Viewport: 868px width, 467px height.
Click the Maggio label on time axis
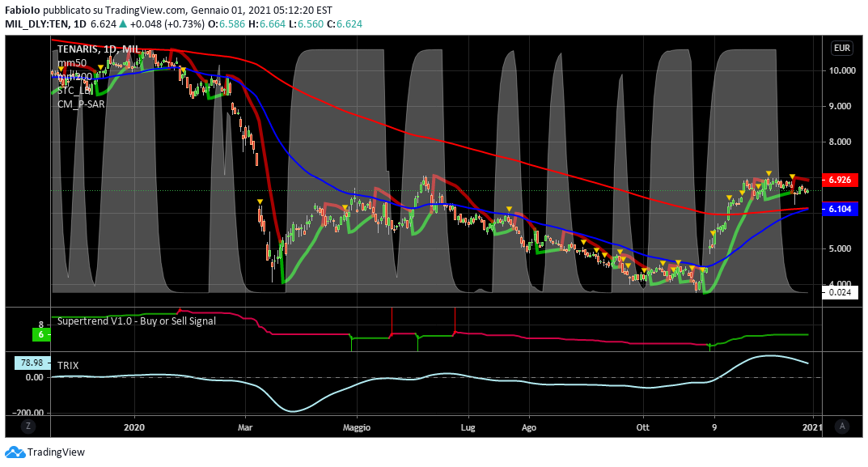(x=356, y=427)
